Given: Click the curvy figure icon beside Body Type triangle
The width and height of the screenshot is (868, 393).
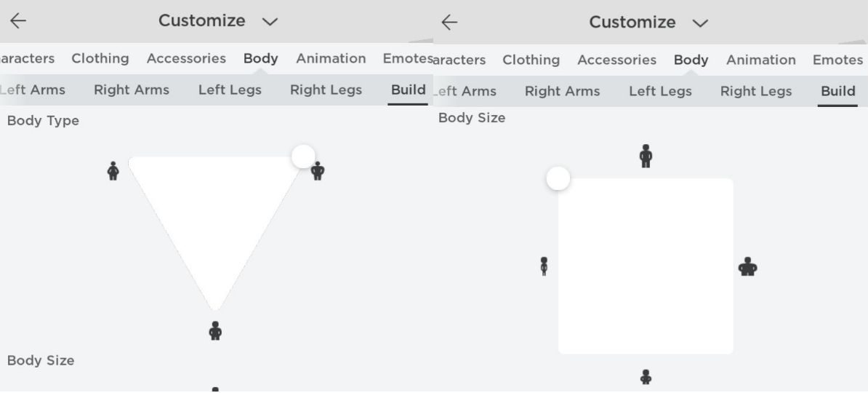Looking at the screenshot, I should tap(113, 171).
